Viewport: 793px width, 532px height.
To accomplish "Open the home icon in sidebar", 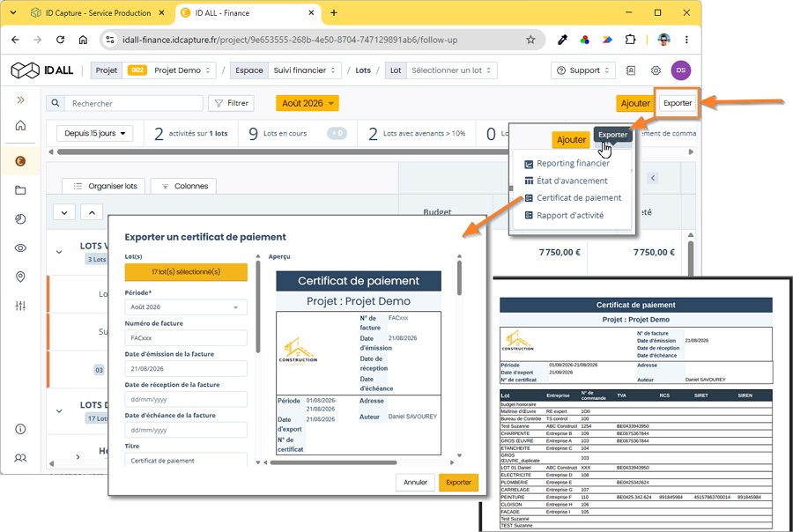I will click(20, 125).
